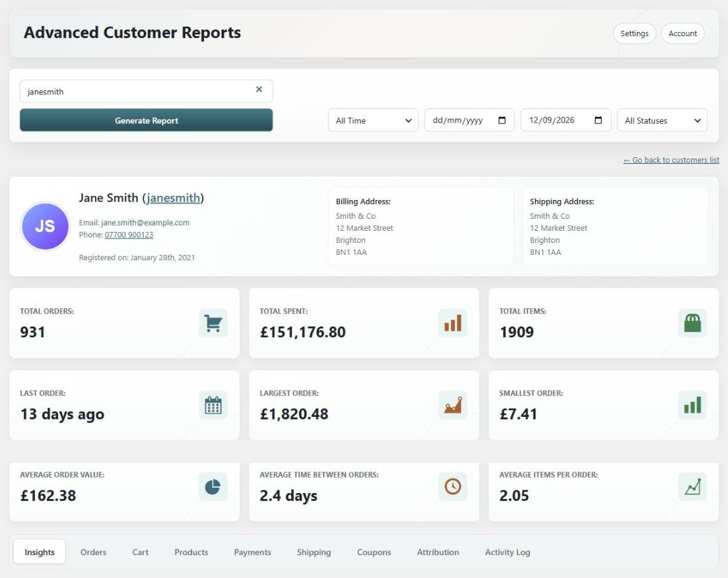This screenshot has width=728, height=578.
Task: Click the £1,820.48 largest order value
Action: coord(294,414)
